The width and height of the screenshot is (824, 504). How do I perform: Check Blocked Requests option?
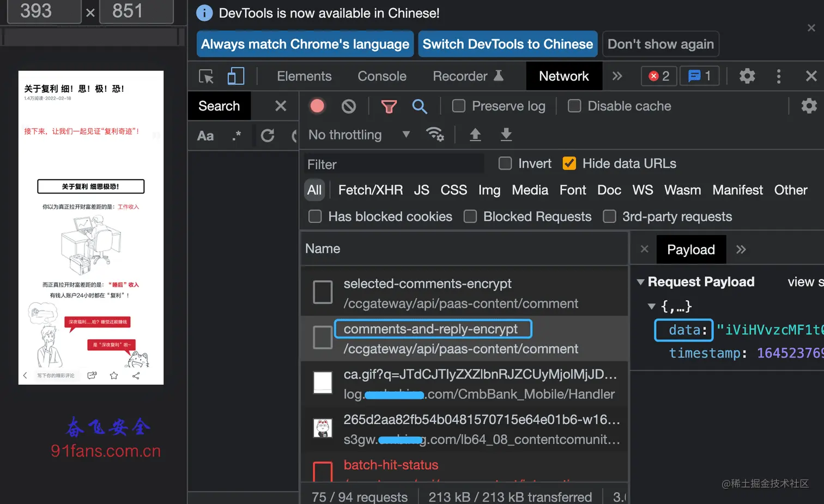(470, 217)
